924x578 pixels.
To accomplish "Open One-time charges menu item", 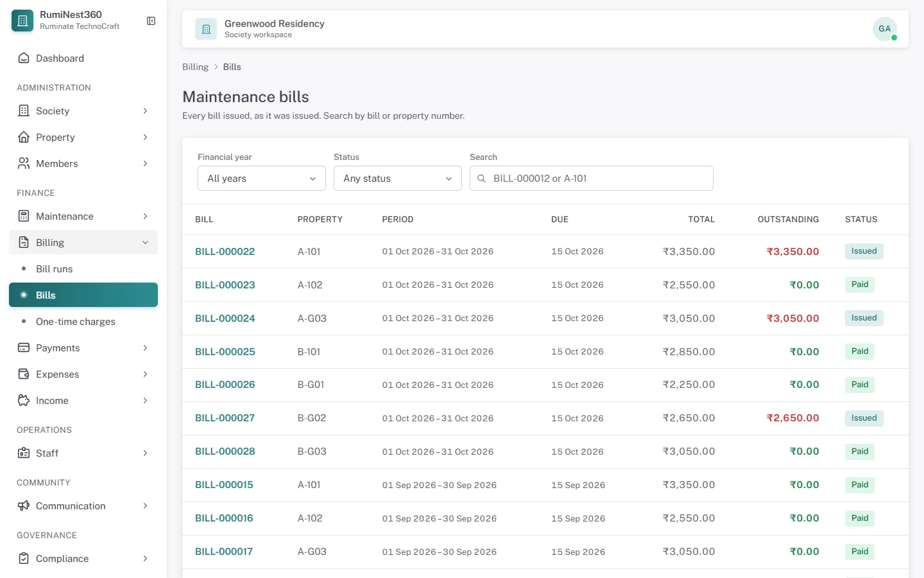I will (83, 322).
